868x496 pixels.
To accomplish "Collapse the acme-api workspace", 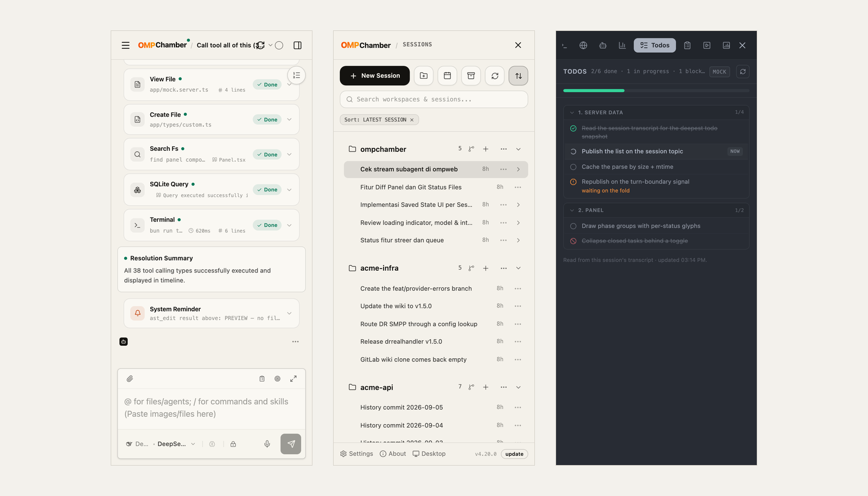I will pyautogui.click(x=518, y=387).
